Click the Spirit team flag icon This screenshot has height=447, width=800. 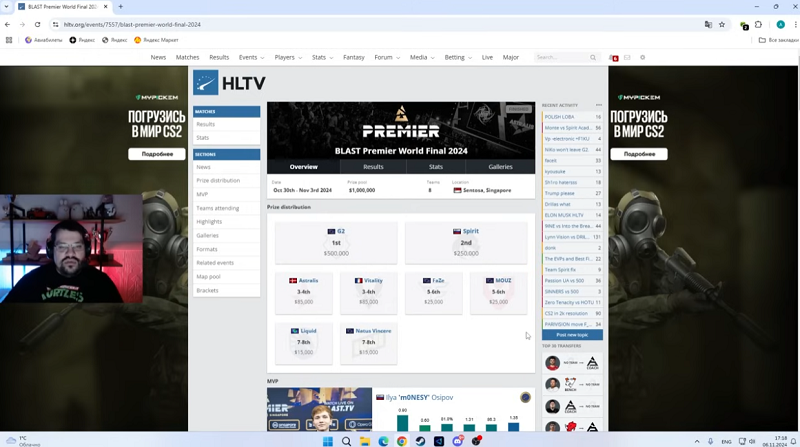(457, 231)
